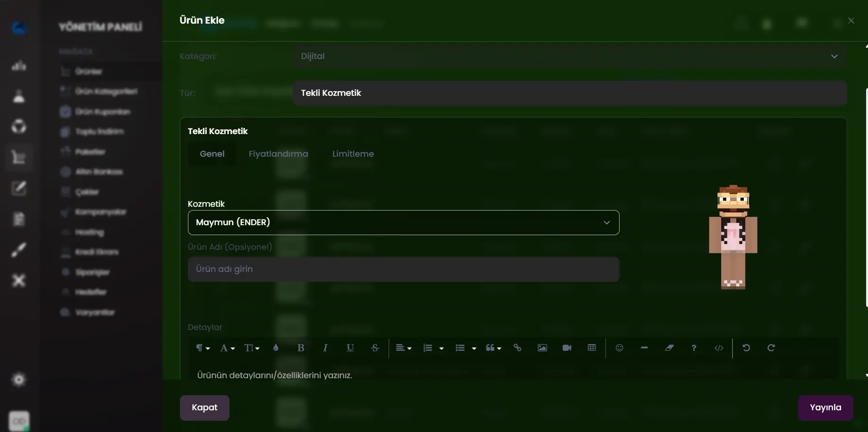Click the Yayınla button
The image size is (868, 432).
pos(825,407)
